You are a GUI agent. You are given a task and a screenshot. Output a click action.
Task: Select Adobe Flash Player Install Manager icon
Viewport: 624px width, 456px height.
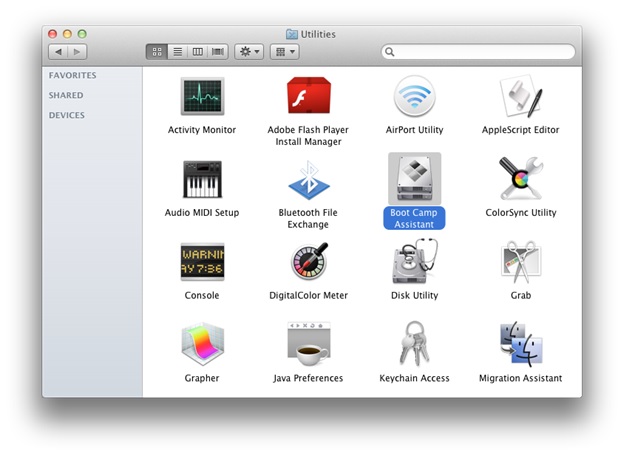(308, 95)
